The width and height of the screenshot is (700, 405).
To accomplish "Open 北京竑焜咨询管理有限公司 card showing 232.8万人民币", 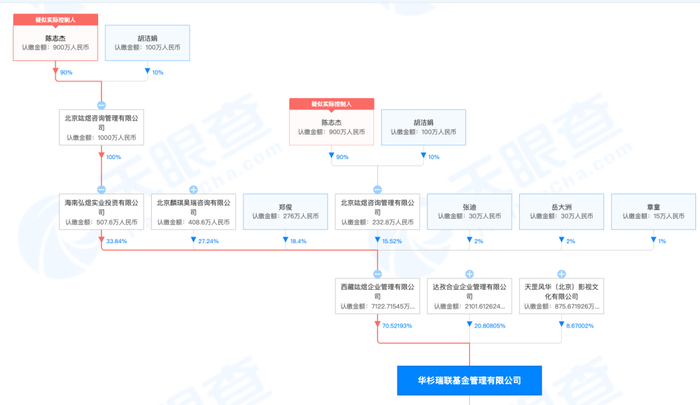I will 377,212.
